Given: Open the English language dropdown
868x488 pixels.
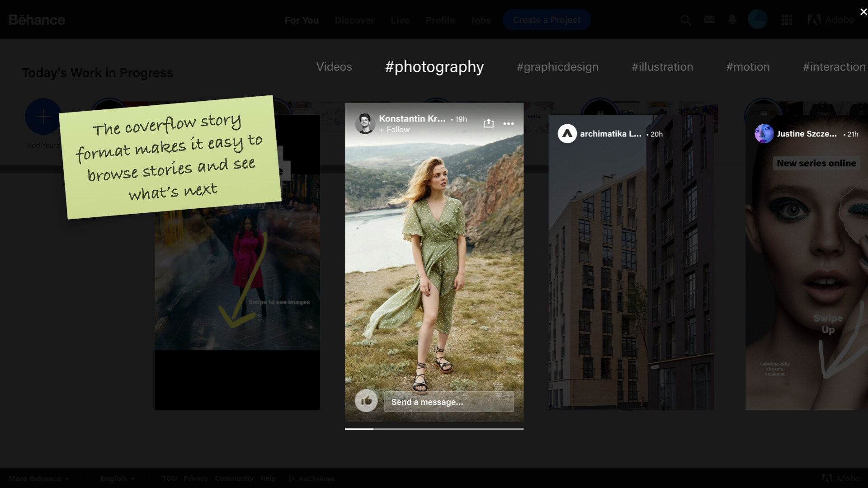Looking at the screenshot, I should click(x=117, y=479).
